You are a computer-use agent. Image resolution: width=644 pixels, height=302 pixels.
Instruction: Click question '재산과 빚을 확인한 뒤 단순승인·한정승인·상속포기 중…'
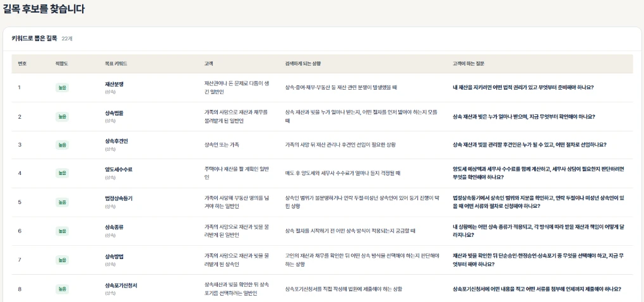point(539,260)
